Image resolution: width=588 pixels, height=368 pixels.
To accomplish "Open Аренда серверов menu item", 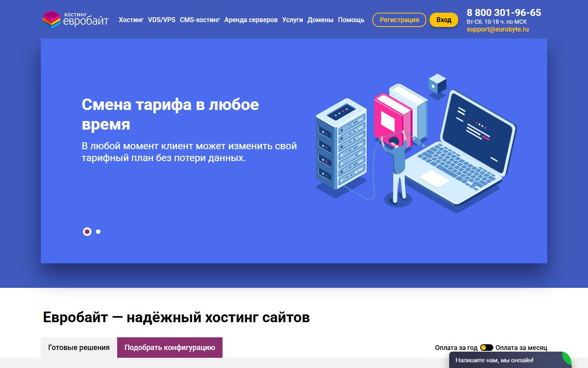I will click(251, 20).
